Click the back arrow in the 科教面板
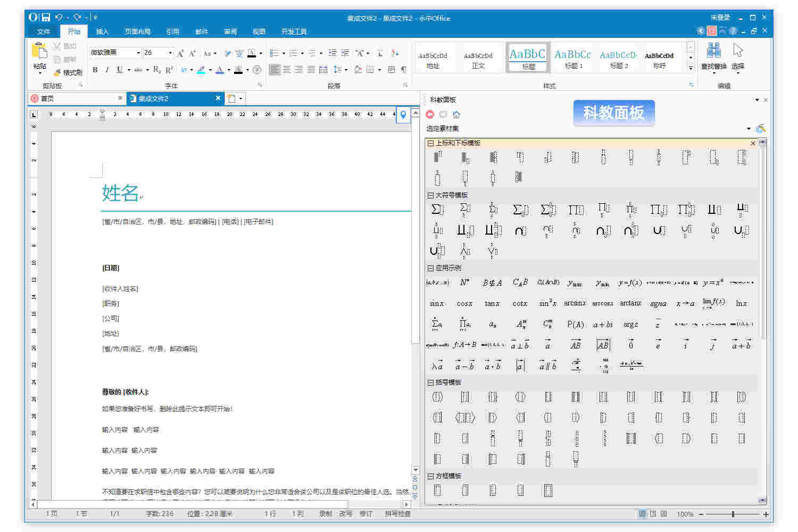The height and width of the screenshot is (532, 798). (x=430, y=114)
